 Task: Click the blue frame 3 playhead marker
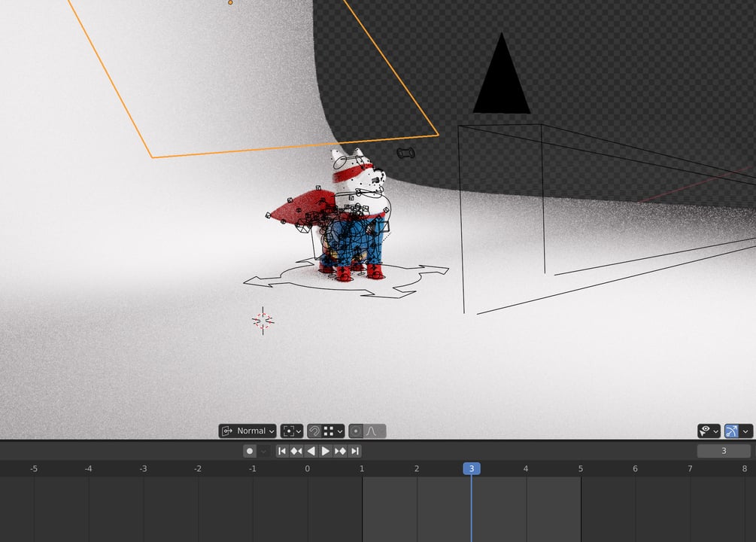click(x=472, y=469)
